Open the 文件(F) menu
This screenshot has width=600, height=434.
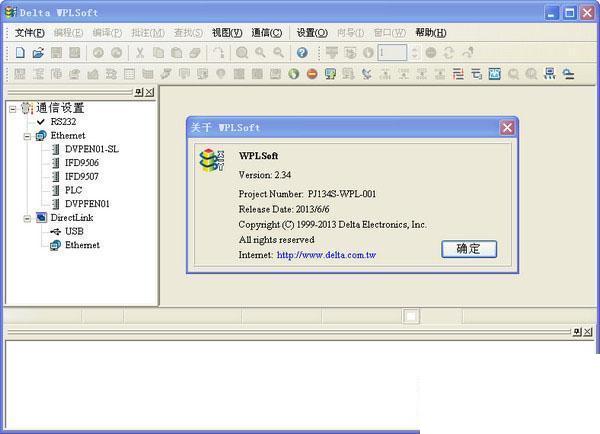pyautogui.click(x=29, y=33)
